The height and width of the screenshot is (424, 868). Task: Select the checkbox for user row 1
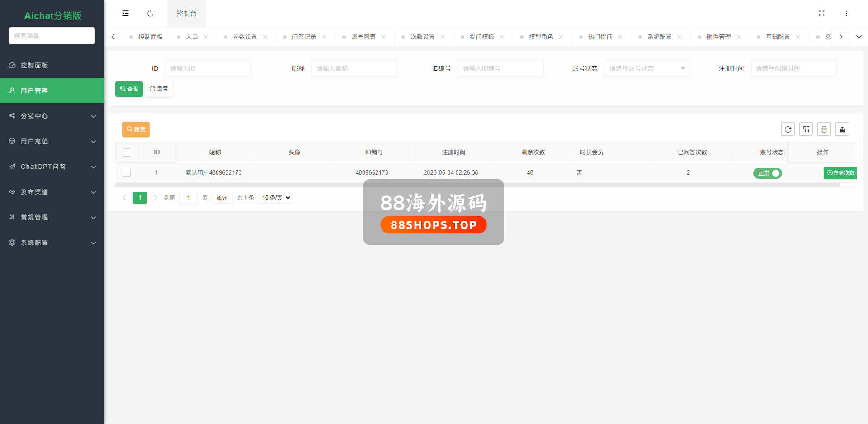(x=127, y=173)
